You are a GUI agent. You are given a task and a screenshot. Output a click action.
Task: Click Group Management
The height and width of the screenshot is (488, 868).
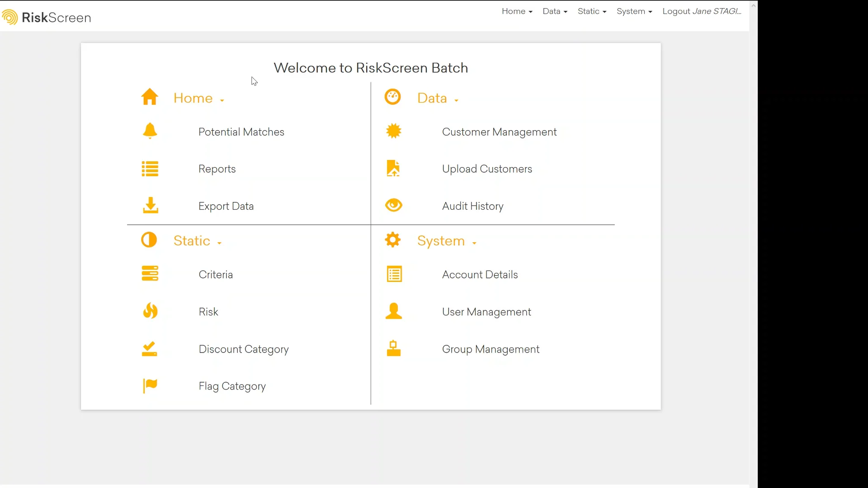(491, 349)
